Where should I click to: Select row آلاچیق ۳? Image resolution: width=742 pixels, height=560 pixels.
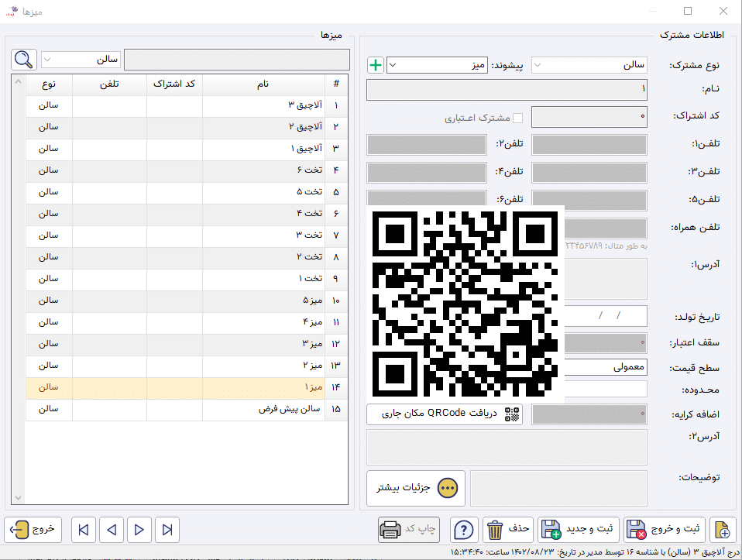[x=187, y=105]
